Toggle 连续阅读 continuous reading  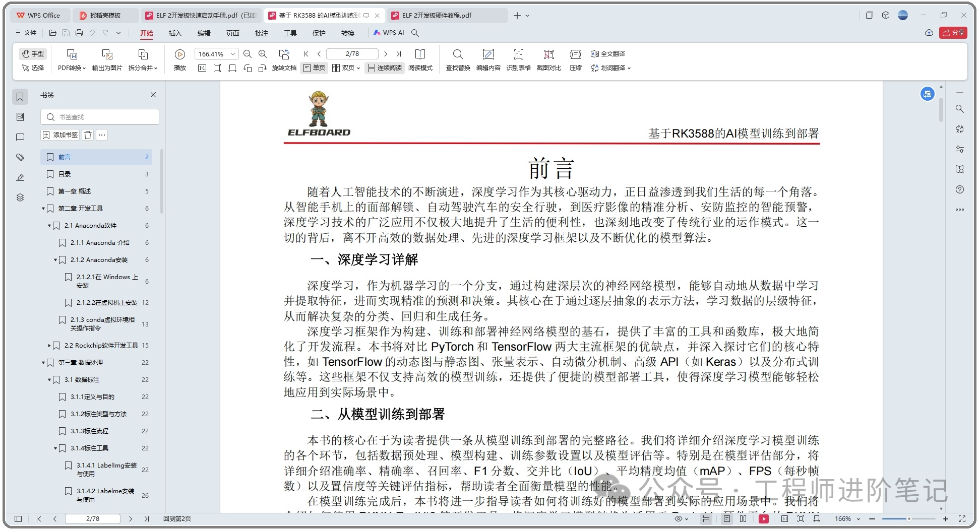click(385, 68)
